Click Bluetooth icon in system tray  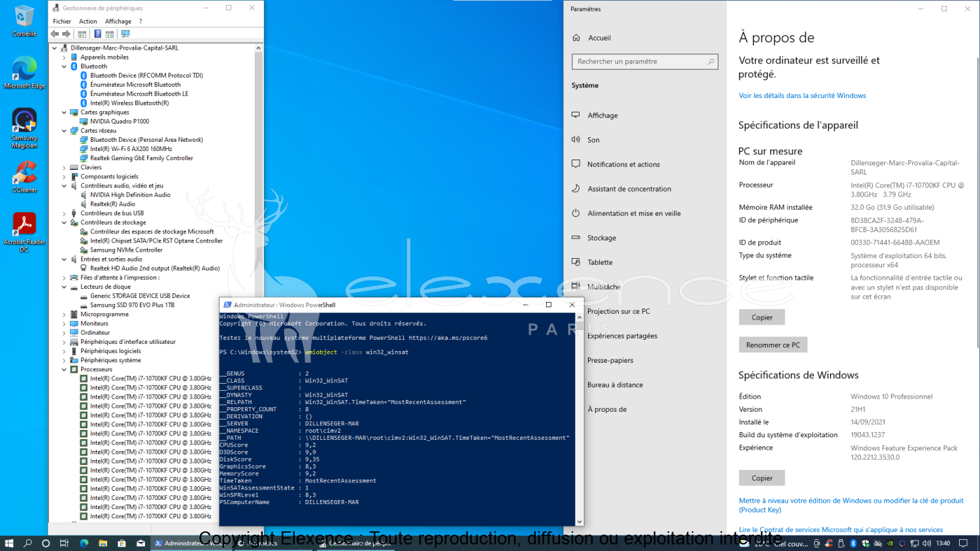853,543
